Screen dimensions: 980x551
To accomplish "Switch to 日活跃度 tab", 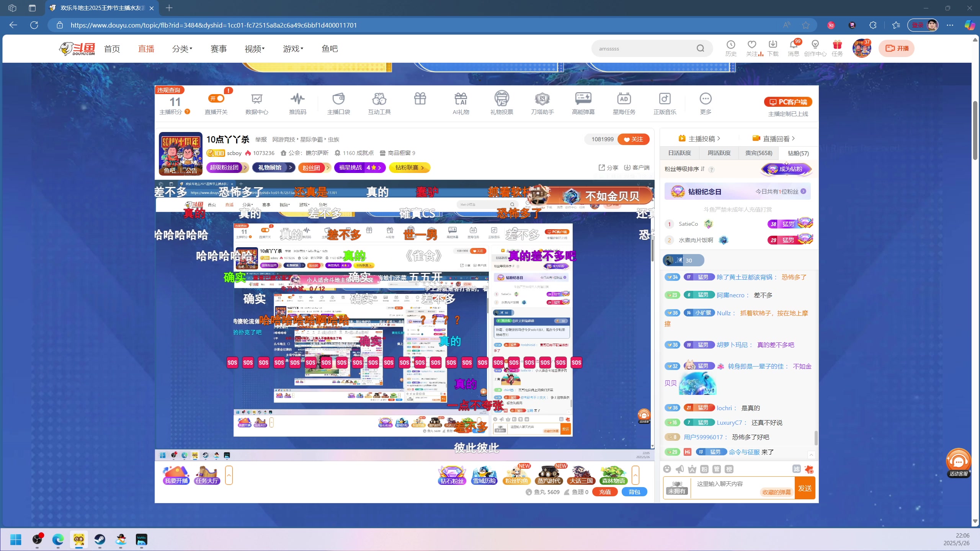I will click(x=680, y=153).
